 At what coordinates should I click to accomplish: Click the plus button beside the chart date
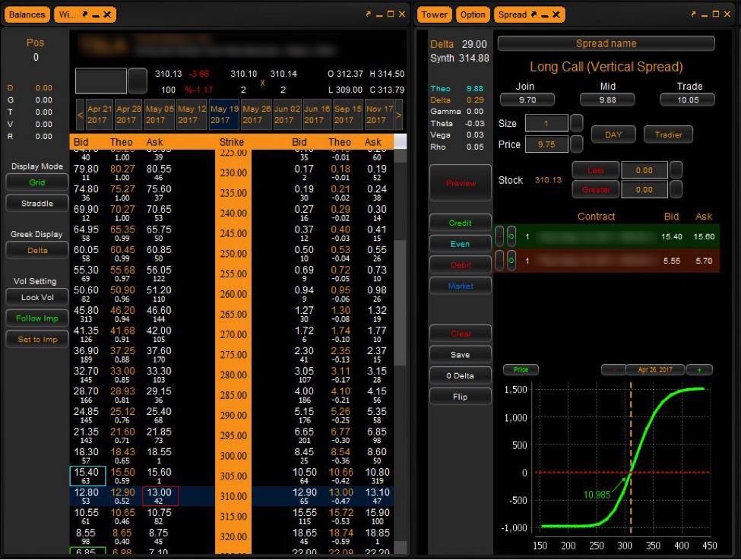[x=698, y=370]
